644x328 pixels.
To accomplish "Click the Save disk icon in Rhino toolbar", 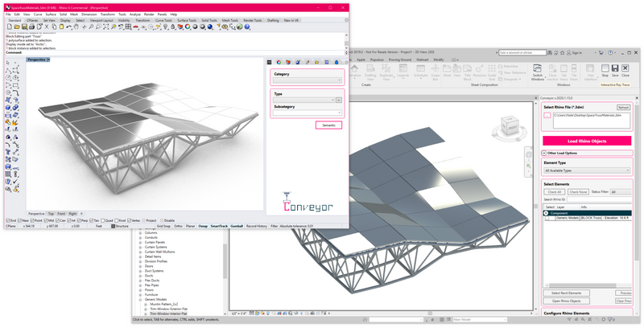I will point(24,27).
